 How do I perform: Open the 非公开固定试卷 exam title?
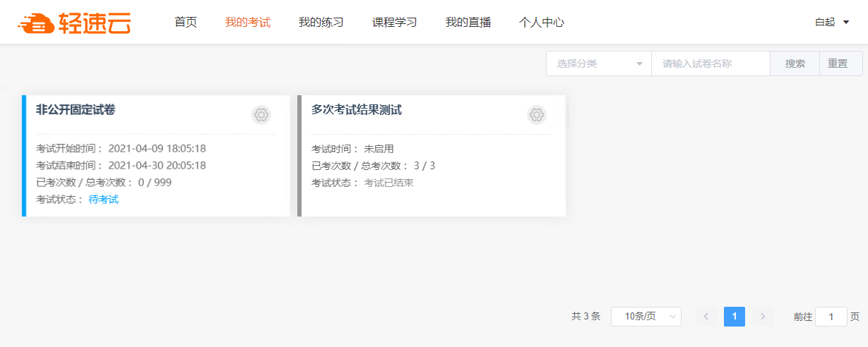click(x=76, y=109)
